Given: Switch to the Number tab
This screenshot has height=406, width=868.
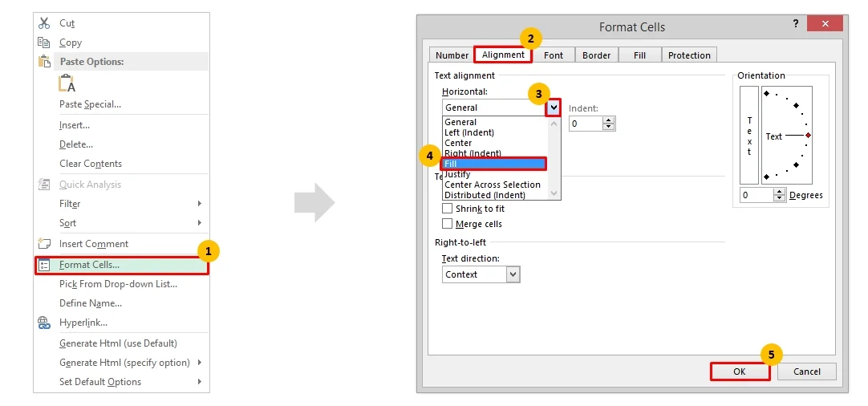Looking at the screenshot, I should pyautogui.click(x=452, y=55).
